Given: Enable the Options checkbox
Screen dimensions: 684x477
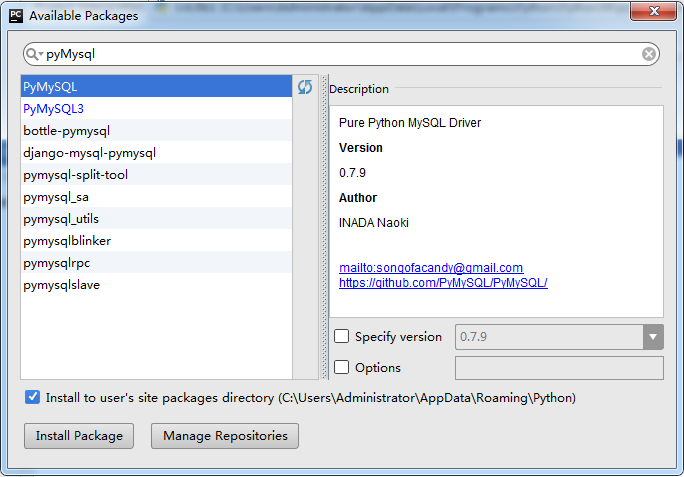Looking at the screenshot, I should click(x=342, y=367).
